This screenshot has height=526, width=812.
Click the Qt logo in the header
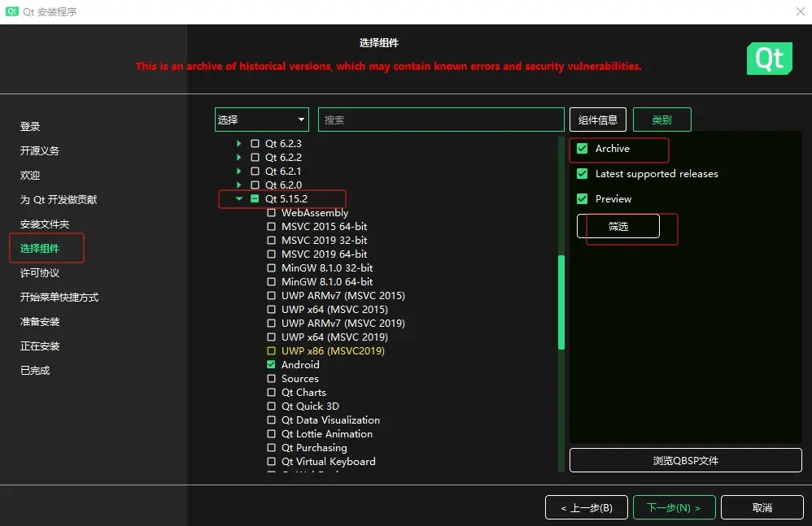click(769, 59)
